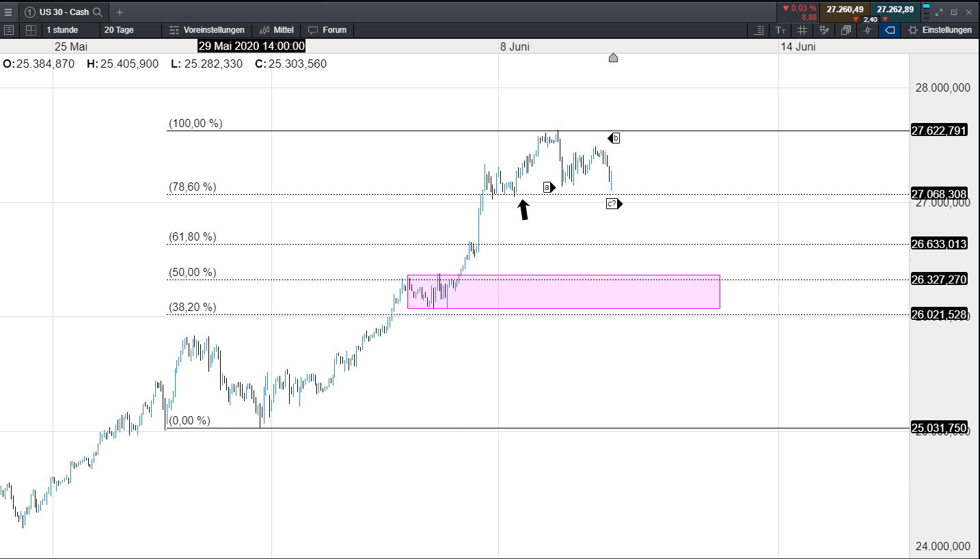
Task: Close the chart panel with X
Action: [969, 12]
